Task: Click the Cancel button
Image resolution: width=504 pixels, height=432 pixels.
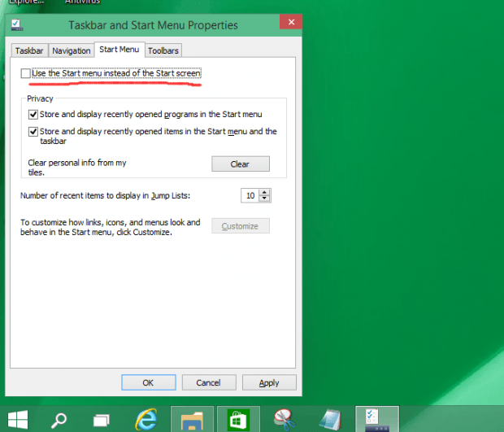Action: pos(209,382)
